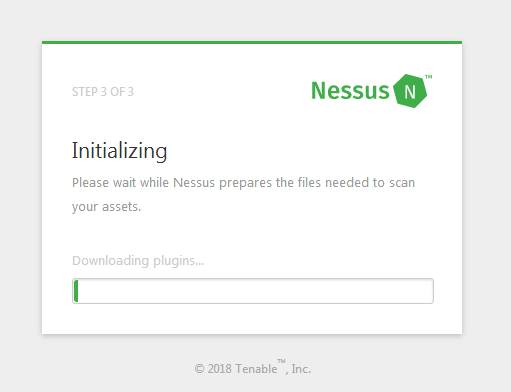Select the STEP 3 OF 3 label
Screen dimensions: 511x392
(103, 92)
